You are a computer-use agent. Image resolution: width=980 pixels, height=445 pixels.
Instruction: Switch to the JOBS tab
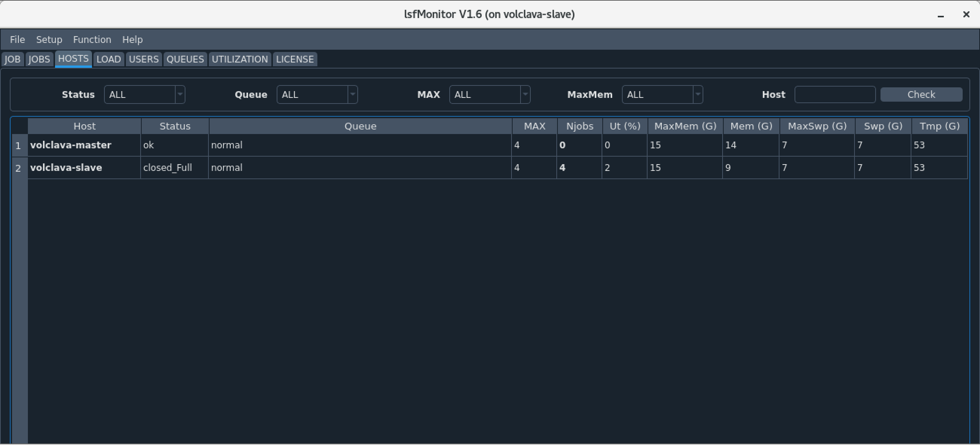pos(39,59)
